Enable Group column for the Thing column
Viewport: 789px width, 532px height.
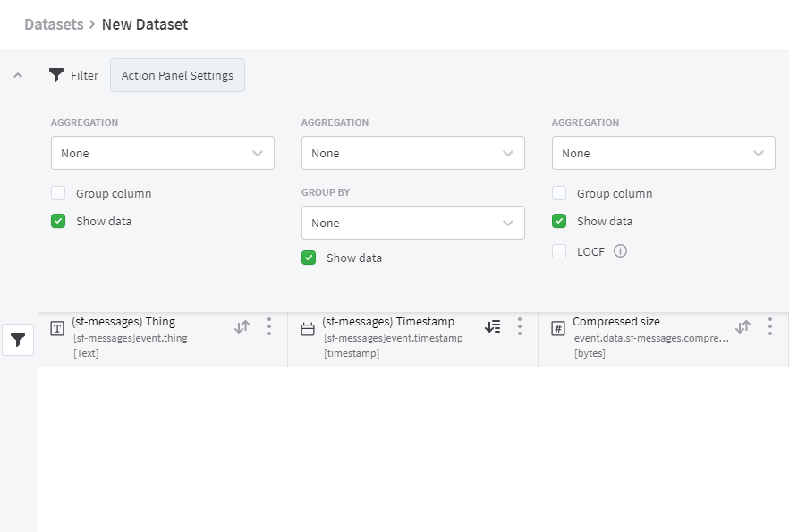[x=58, y=193]
